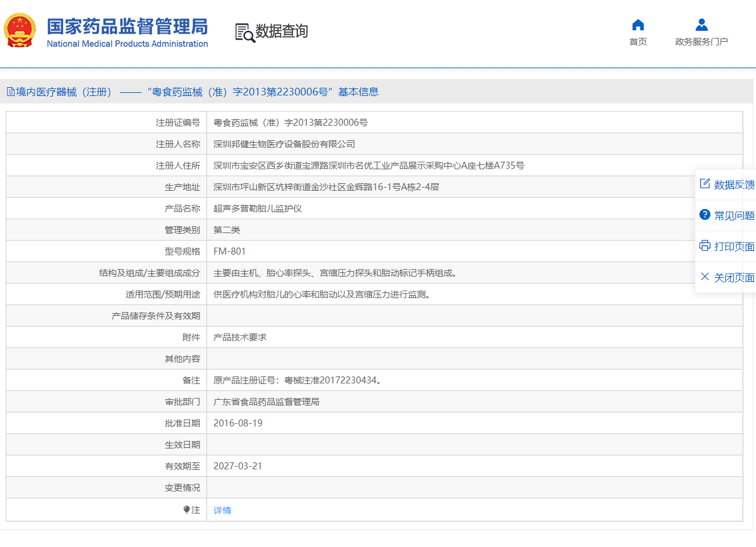Click the 批准日期 row label
Screen dimensions: 756x547
[183, 423]
